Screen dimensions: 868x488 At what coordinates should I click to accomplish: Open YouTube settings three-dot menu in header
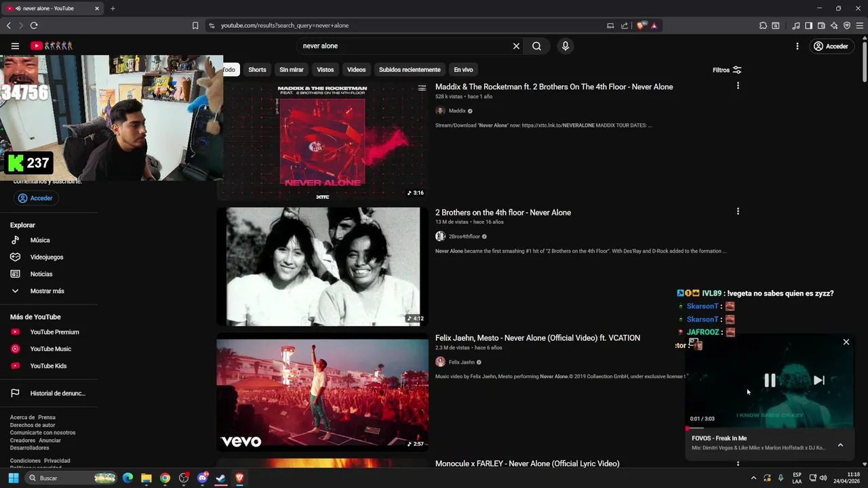click(797, 46)
